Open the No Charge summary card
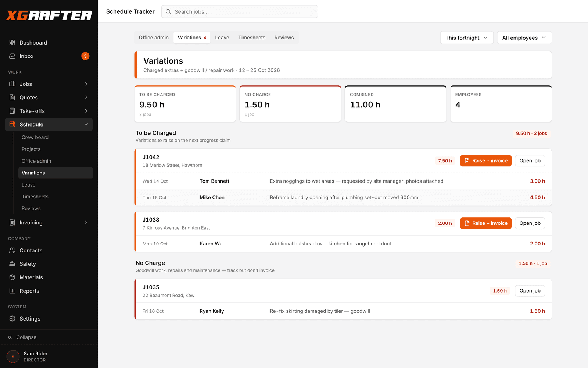 tap(290, 104)
